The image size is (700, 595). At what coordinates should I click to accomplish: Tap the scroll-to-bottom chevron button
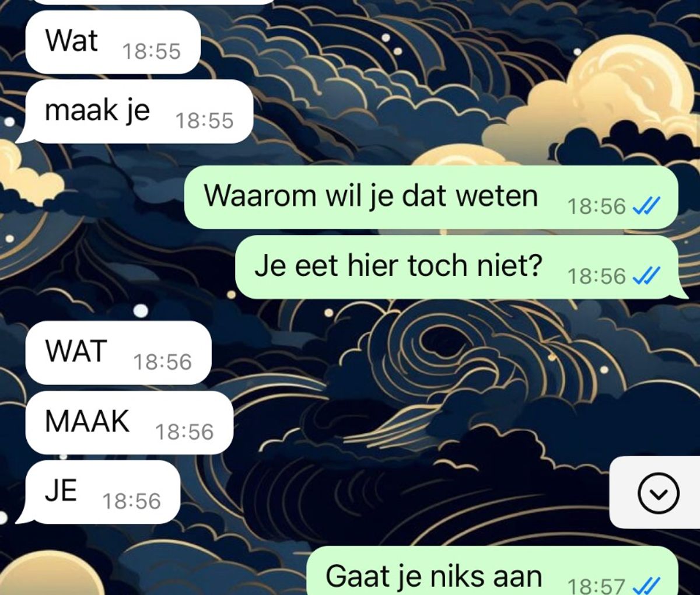tap(659, 493)
